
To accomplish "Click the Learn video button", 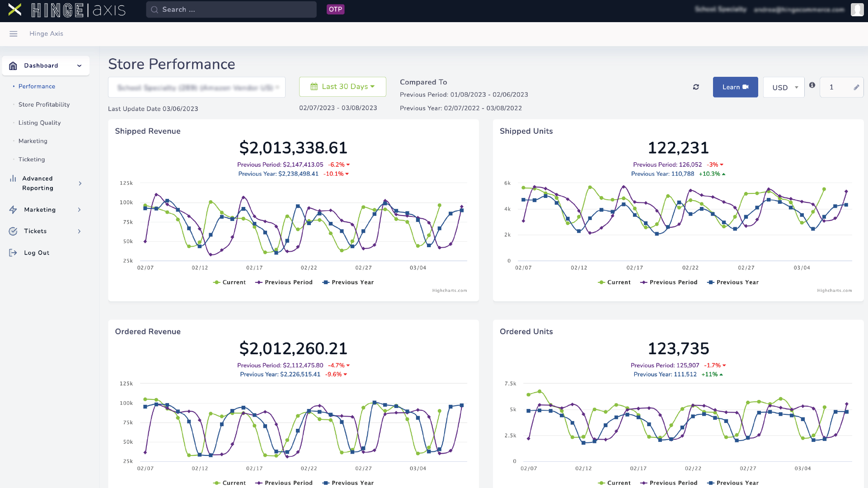I will tap(735, 87).
